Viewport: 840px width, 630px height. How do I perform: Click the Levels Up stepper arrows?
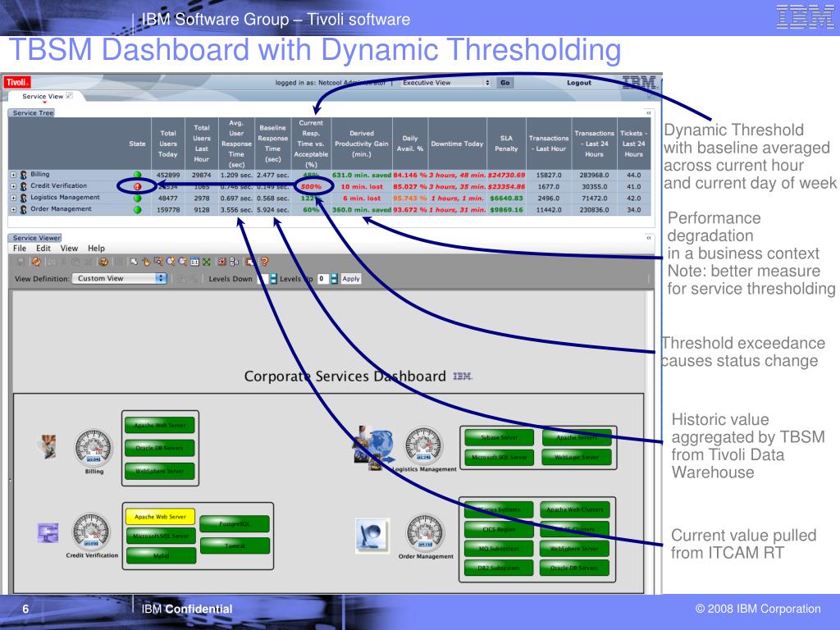335,279
